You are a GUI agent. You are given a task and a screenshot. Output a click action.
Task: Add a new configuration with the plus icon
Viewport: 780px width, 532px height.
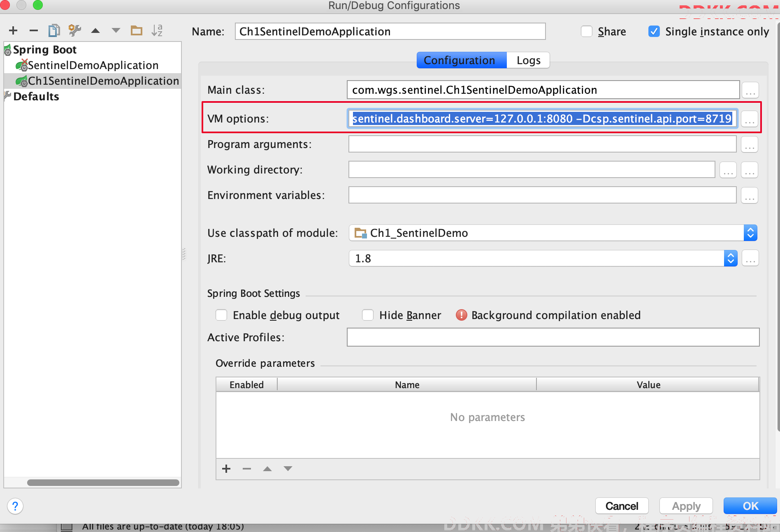13,30
